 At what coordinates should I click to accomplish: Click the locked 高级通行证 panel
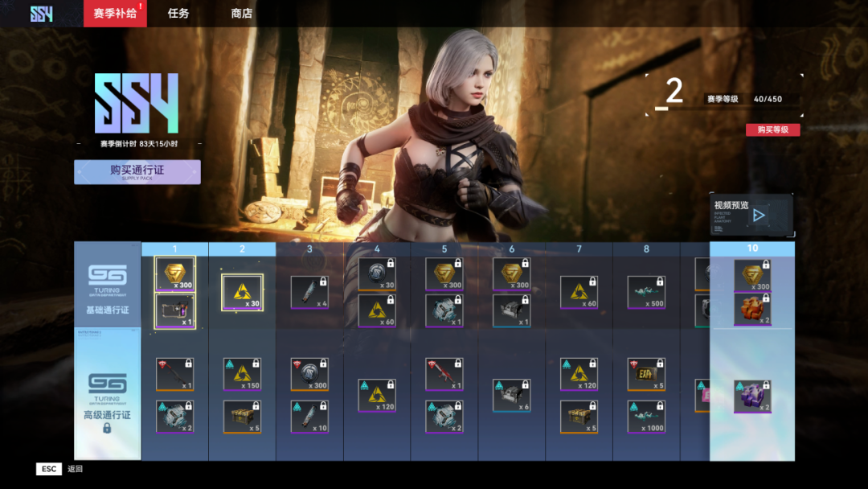point(107,394)
